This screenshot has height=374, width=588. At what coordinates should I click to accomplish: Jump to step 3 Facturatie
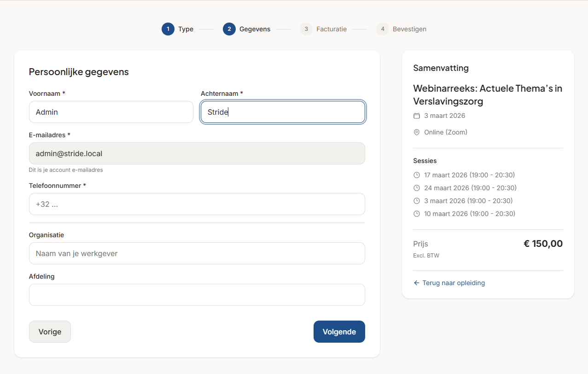[x=306, y=29]
